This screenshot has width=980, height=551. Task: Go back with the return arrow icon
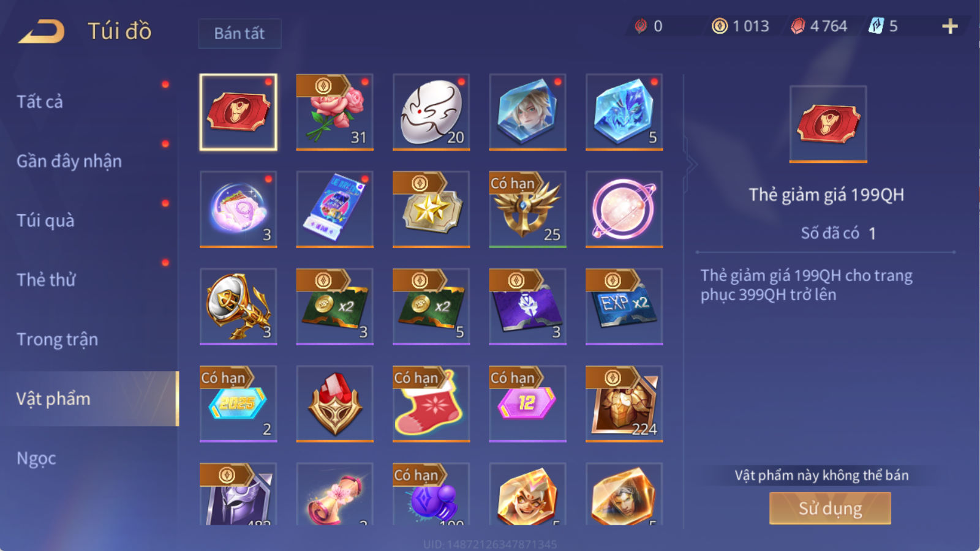(42, 31)
